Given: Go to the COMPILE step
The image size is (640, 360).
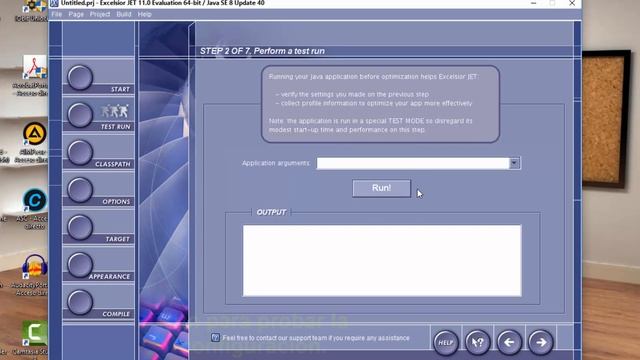Looking at the screenshot, I should tap(80, 302).
